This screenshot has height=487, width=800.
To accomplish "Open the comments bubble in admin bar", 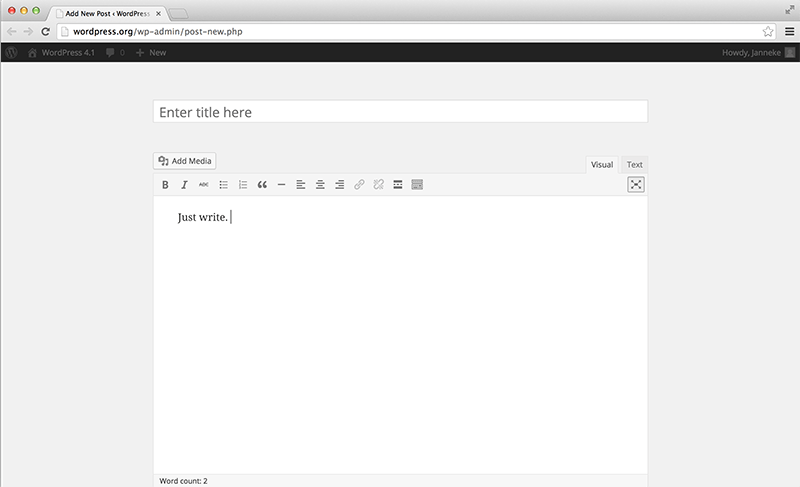I will 115,53.
